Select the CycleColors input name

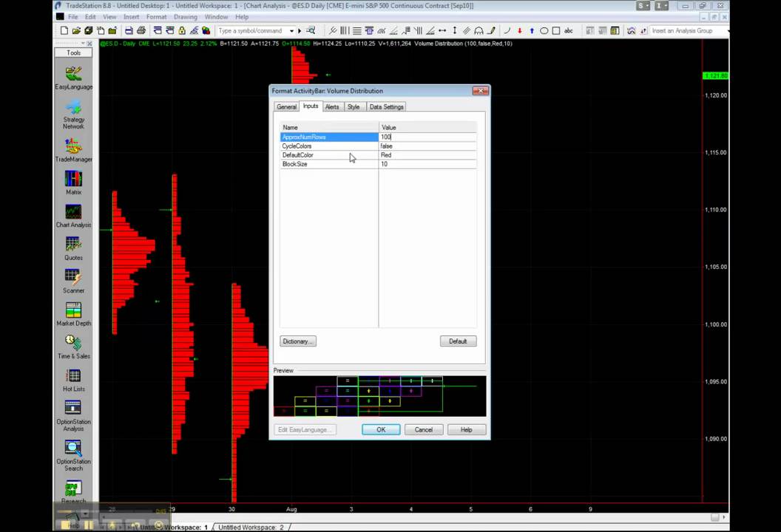pyautogui.click(x=329, y=146)
